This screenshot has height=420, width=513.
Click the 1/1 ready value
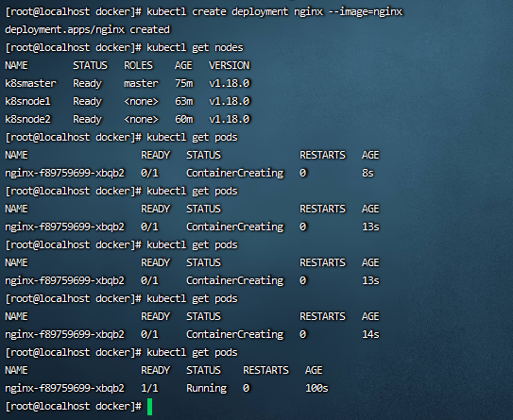pyautogui.click(x=149, y=388)
